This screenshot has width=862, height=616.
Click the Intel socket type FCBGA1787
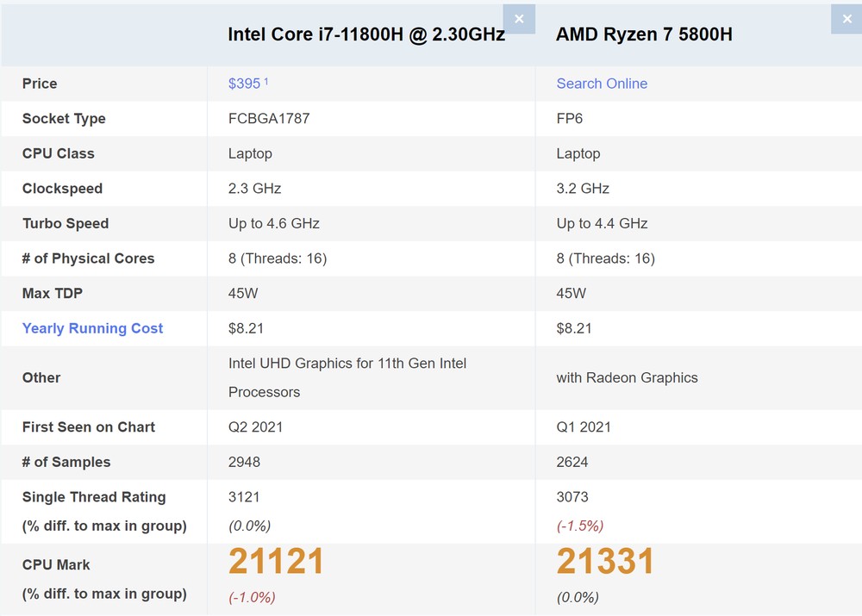[269, 119]
